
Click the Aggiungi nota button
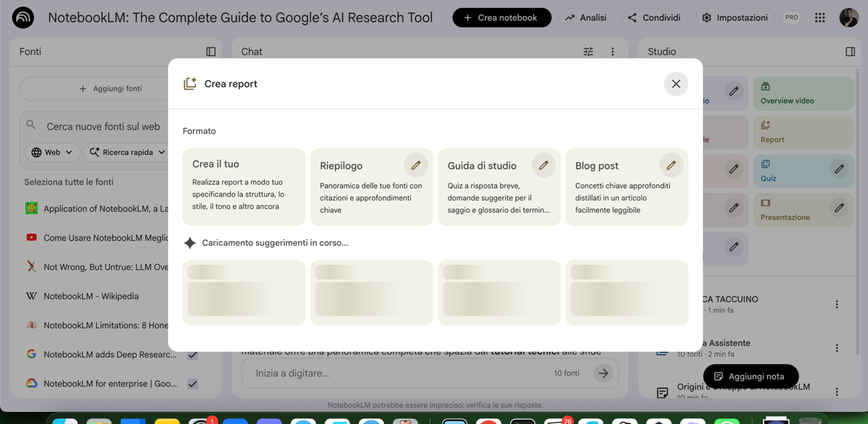[750, 376]
